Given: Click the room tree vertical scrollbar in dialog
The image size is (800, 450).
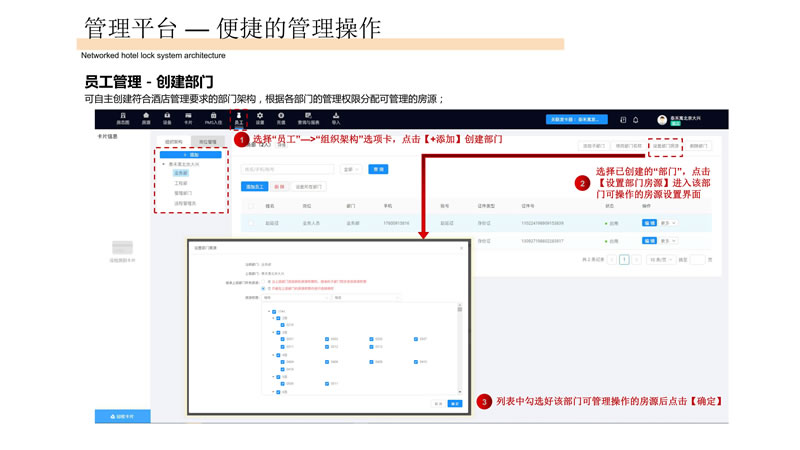Looking at the screenshot, I should (x=460, y=348).
